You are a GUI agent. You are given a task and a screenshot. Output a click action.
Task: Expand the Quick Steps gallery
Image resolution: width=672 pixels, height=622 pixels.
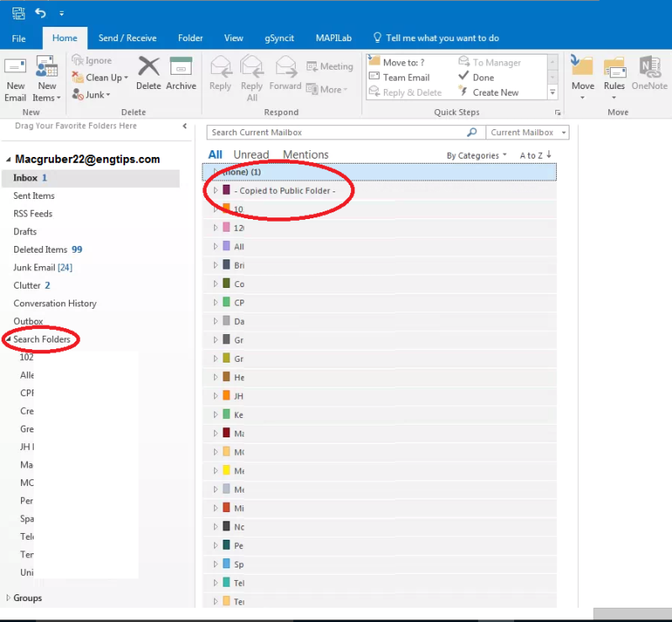553,92
